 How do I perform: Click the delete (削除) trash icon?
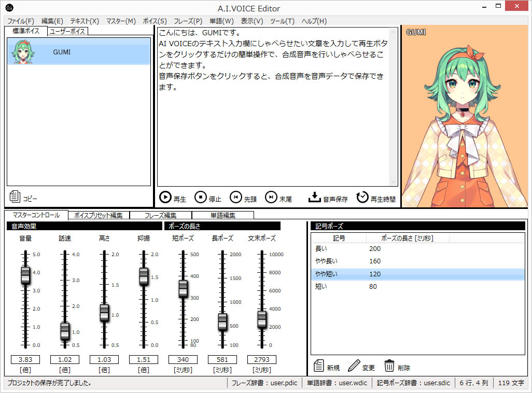[x=389, y=366]
